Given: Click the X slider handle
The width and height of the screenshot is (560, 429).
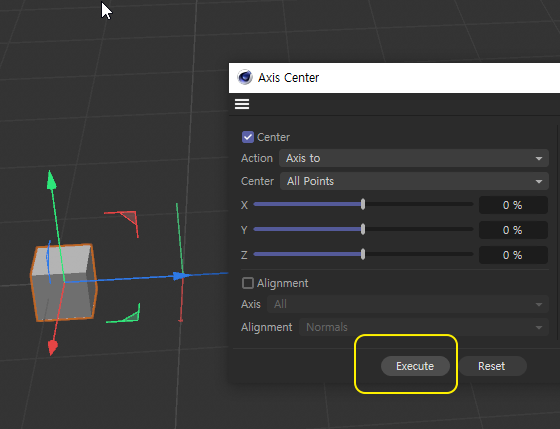Looking at the screenshot, I should 363,204.
